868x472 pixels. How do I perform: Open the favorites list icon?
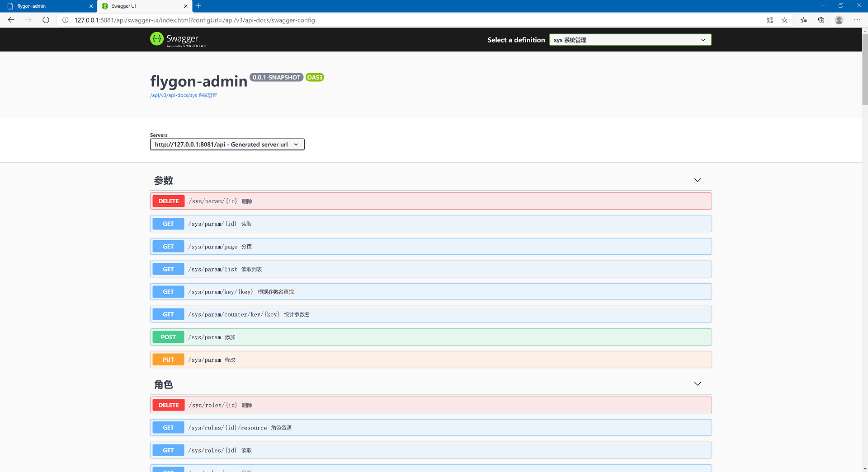tap(803, 20)
